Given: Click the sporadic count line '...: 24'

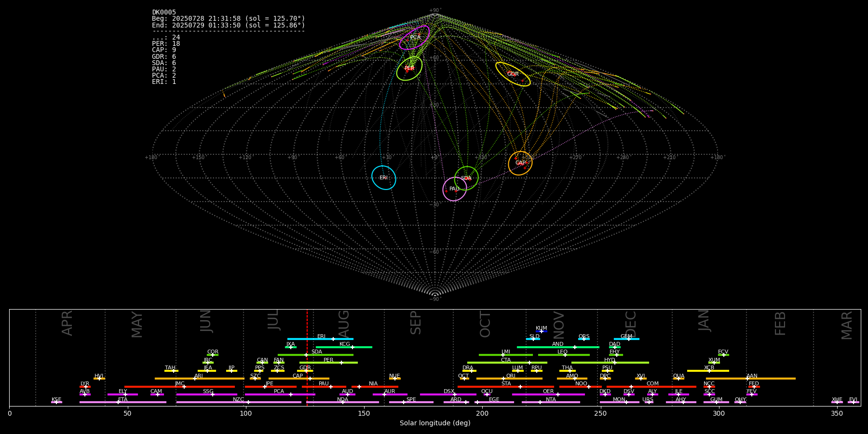Looking at the screenshot, I should [166, 38].
